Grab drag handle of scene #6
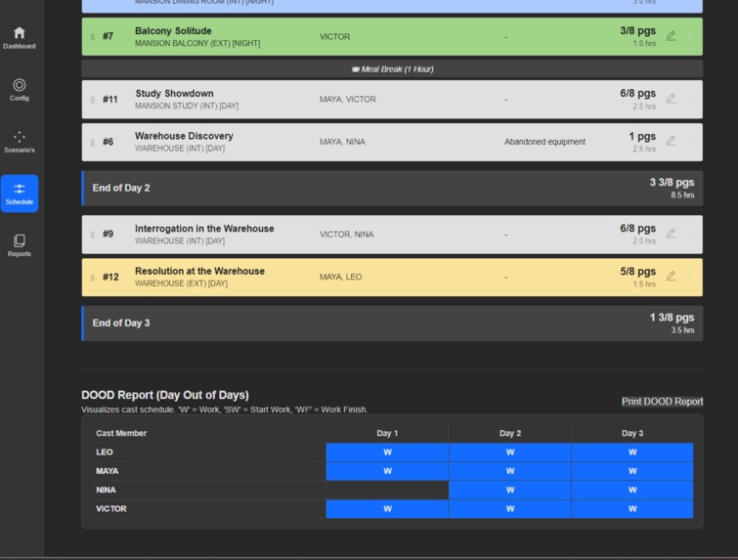 tap(93, 142)
